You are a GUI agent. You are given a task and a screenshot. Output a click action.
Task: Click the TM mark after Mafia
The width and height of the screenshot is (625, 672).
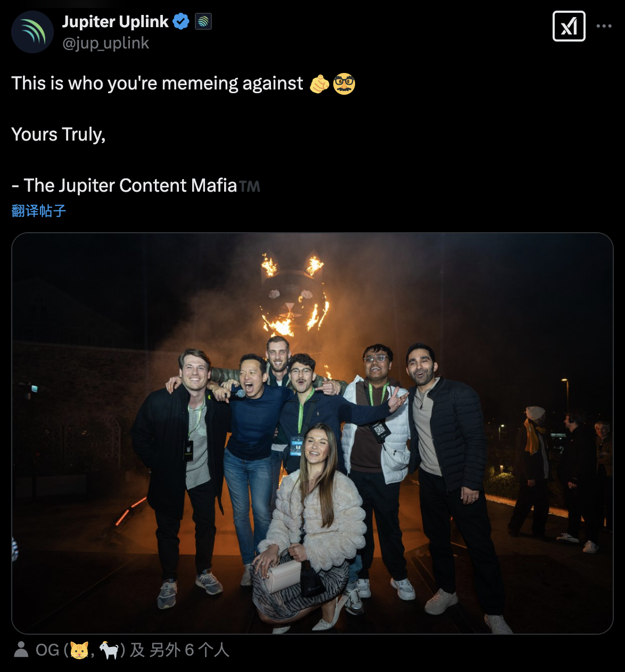(x=249, y=186)
